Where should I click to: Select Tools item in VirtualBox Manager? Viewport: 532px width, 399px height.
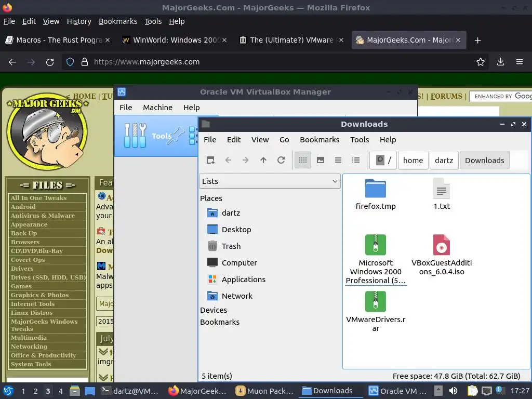pos(156,136)
